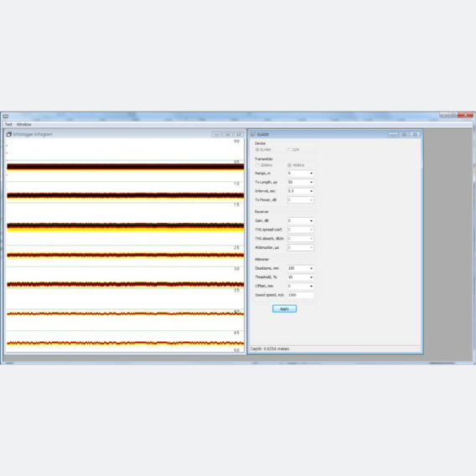Click the Threshold, % label
476x476 pixels.
pos(266,277)
